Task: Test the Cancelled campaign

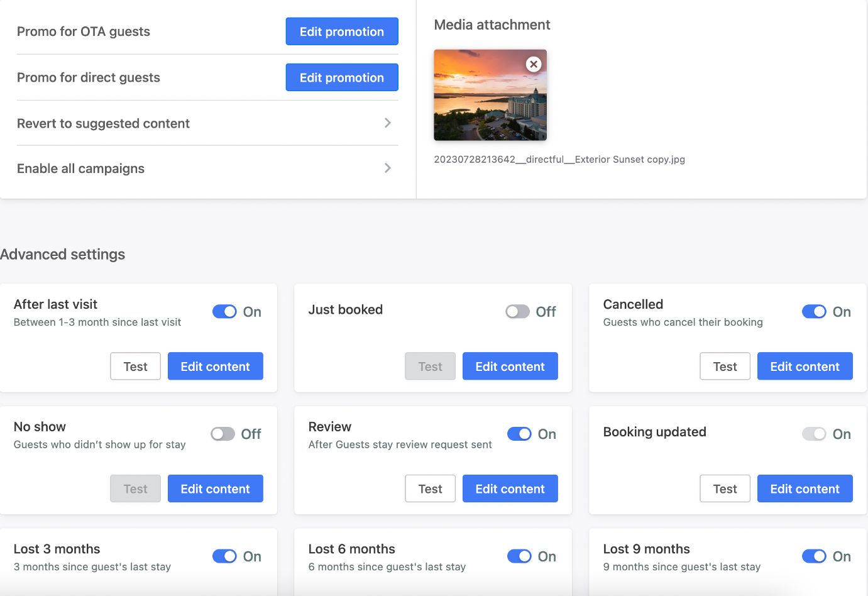Action: [725, 367]
